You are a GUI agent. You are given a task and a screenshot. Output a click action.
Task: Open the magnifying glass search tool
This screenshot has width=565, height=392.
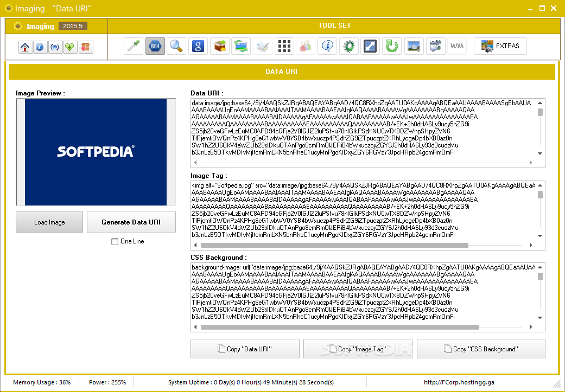click(176, 46)
